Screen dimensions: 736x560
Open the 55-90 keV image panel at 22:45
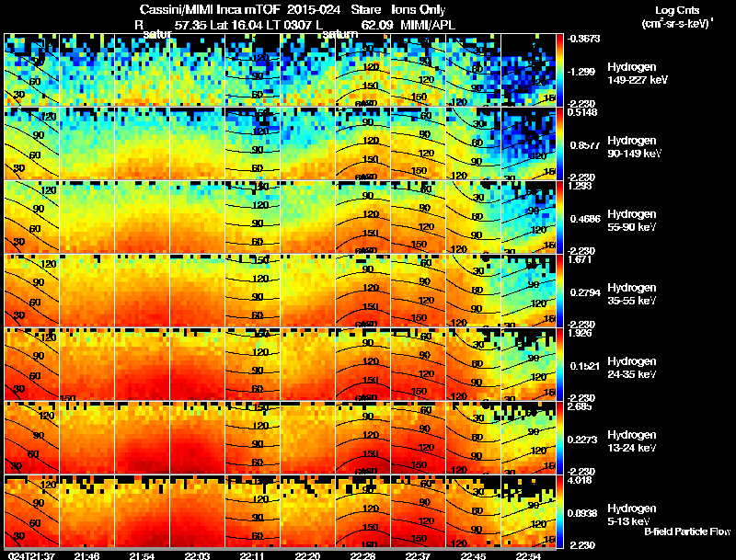[473, 217]
